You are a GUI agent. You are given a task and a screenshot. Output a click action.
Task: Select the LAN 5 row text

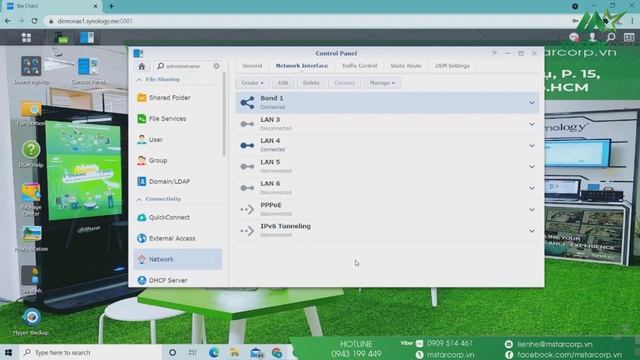[270, 162]
